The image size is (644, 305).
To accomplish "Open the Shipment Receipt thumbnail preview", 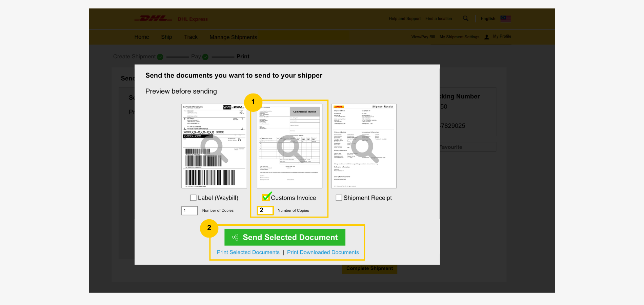I will click(x=364, y=146).
